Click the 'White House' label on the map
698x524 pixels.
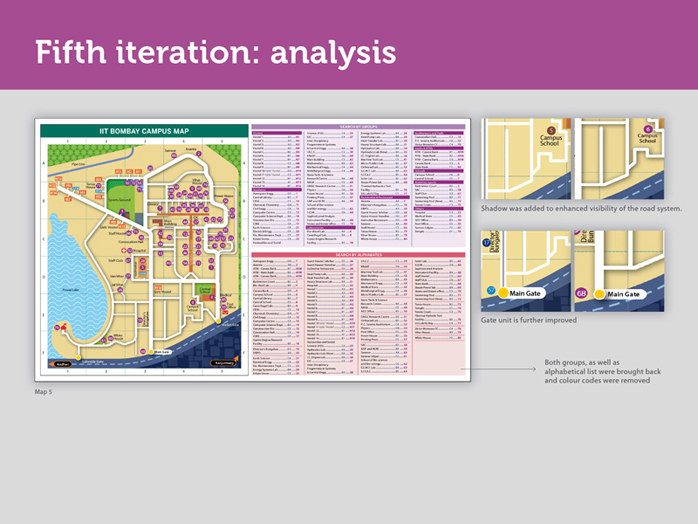(x=118, y=337)
